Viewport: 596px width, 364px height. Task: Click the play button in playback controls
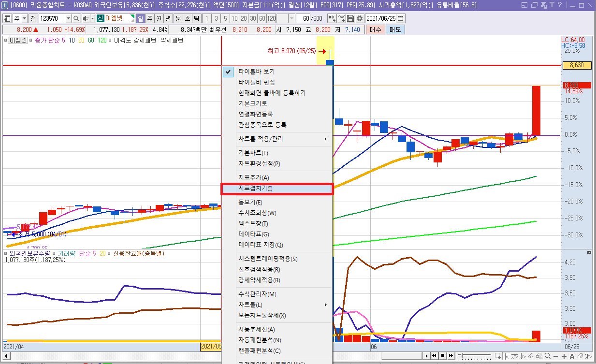(x=427, y=357)
